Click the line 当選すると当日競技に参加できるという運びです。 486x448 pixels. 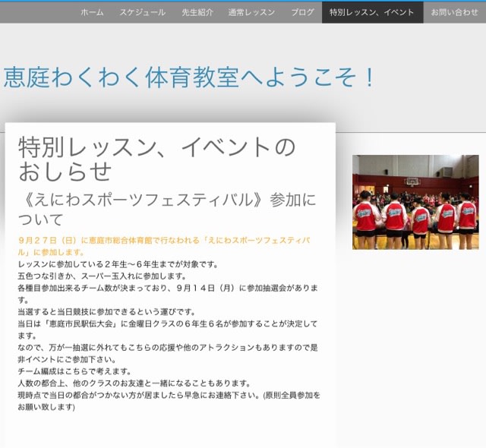106,311
